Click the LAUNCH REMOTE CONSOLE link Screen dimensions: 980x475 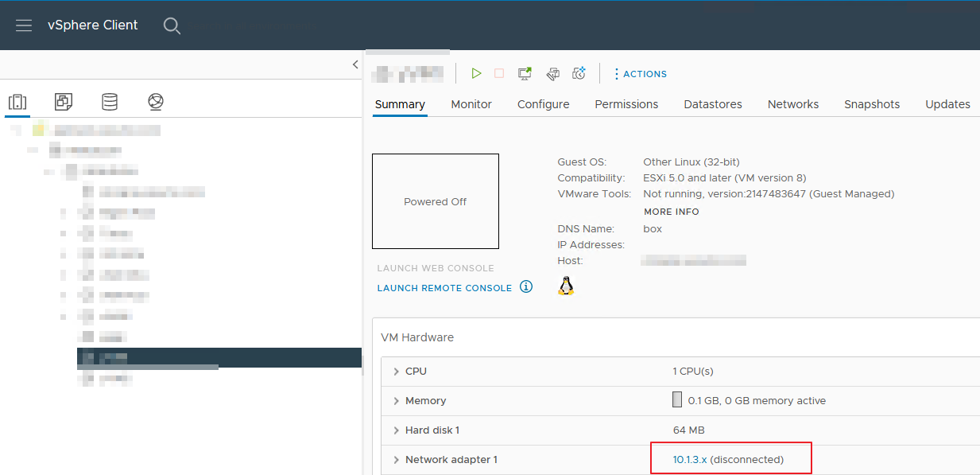coord(444,287)
